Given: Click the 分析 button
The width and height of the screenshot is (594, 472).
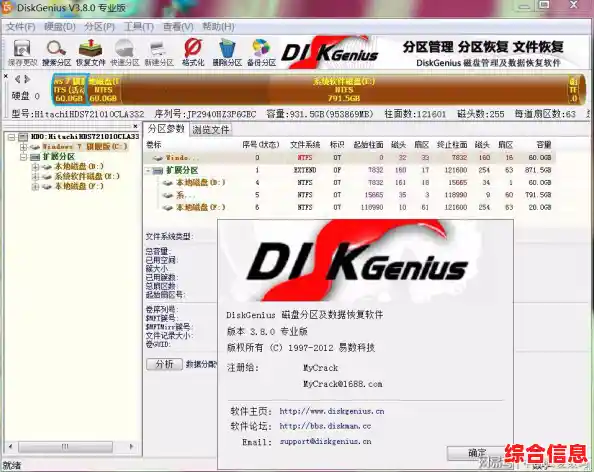Looking at the screenshot, I should pos(164,364).
